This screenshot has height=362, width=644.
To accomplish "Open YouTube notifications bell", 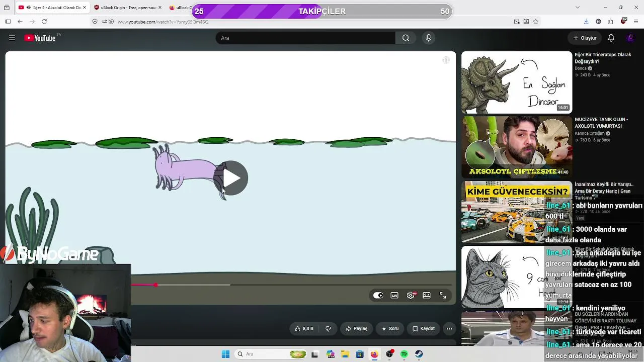I will 611,38.
